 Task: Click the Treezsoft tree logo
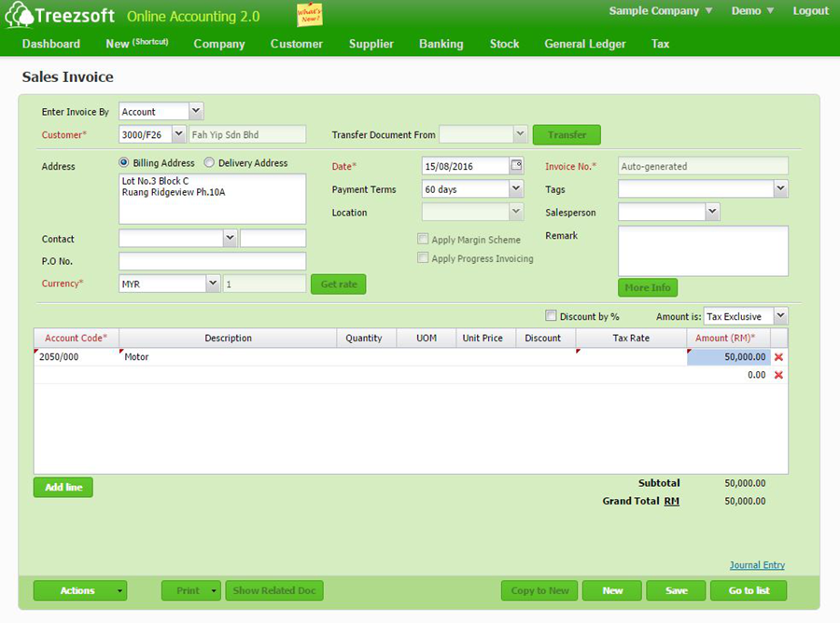[x=20, y=14]
